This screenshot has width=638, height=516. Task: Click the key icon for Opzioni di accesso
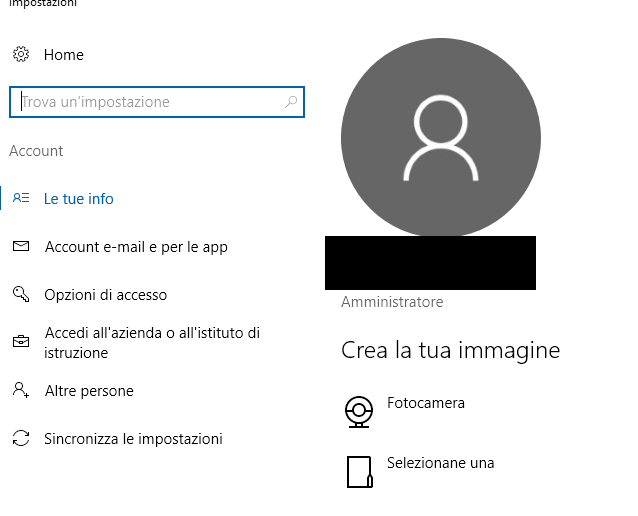21,294
